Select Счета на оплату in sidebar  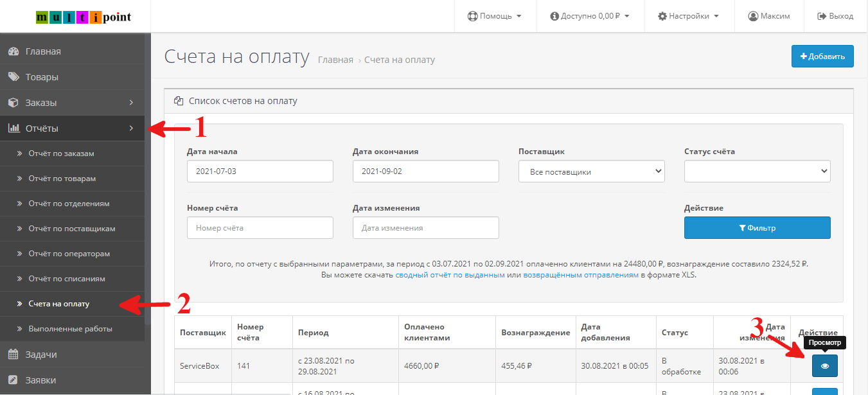tap(72, 304)
